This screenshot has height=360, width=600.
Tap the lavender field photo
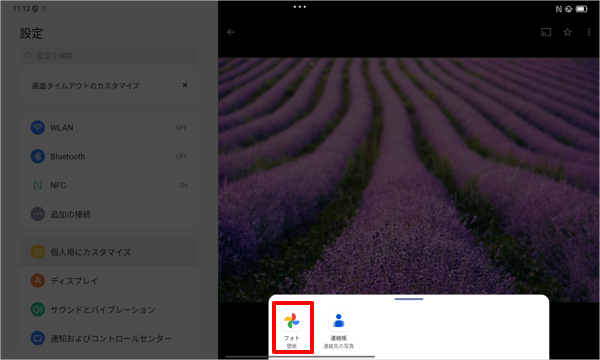[408, 180]
